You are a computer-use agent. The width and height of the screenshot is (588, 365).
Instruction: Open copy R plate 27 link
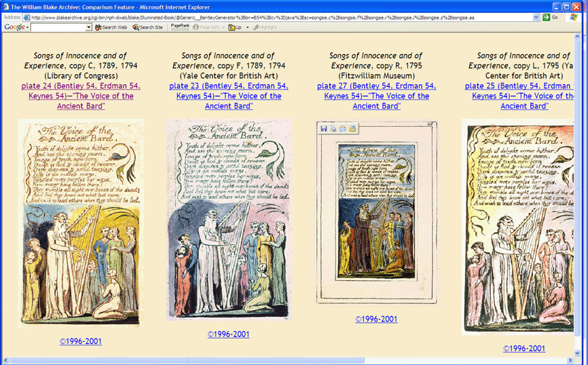click(x=377, y=96)
